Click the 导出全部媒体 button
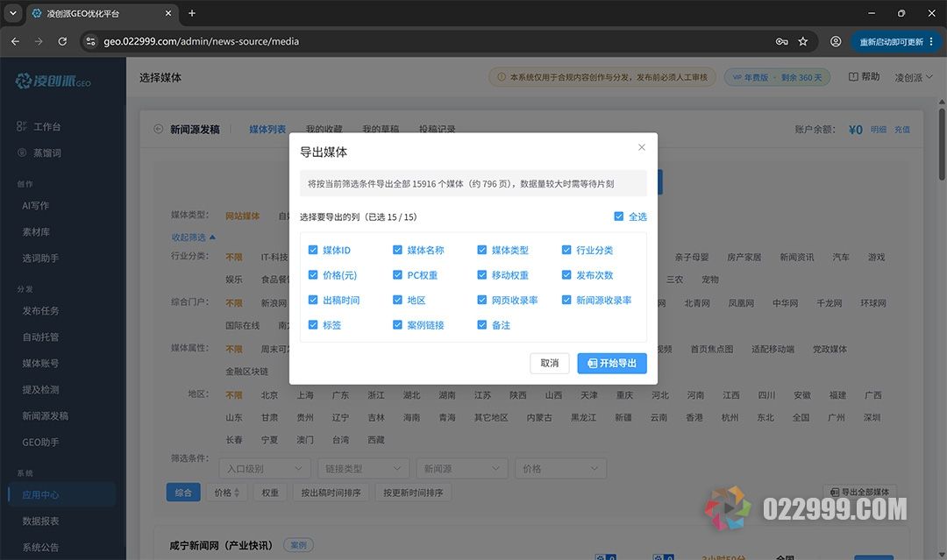 tap(859, 492)
